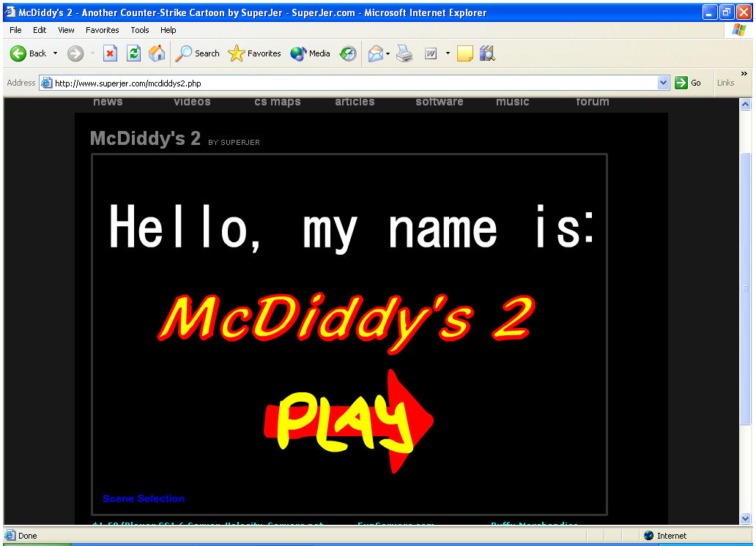The image size is (756, 546).
Task: Click the History toolbar icon
Action: coord(348,53)
